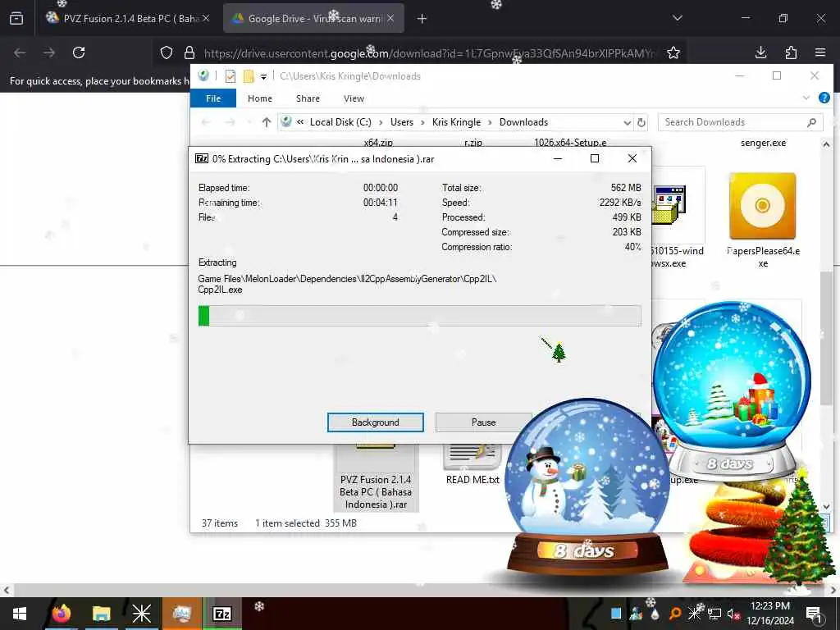Expand chevron after Users breadcrumb

click(x=422, y=122)
